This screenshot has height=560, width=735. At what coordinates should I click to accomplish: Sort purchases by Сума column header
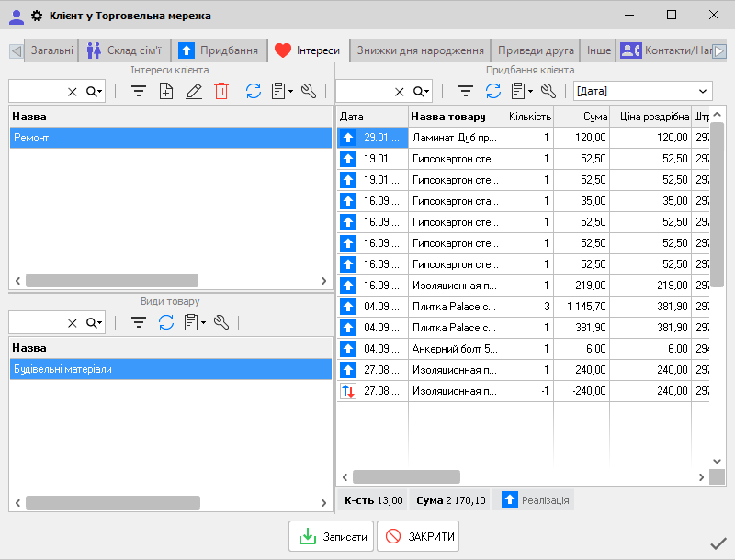[x=581, y=117]
